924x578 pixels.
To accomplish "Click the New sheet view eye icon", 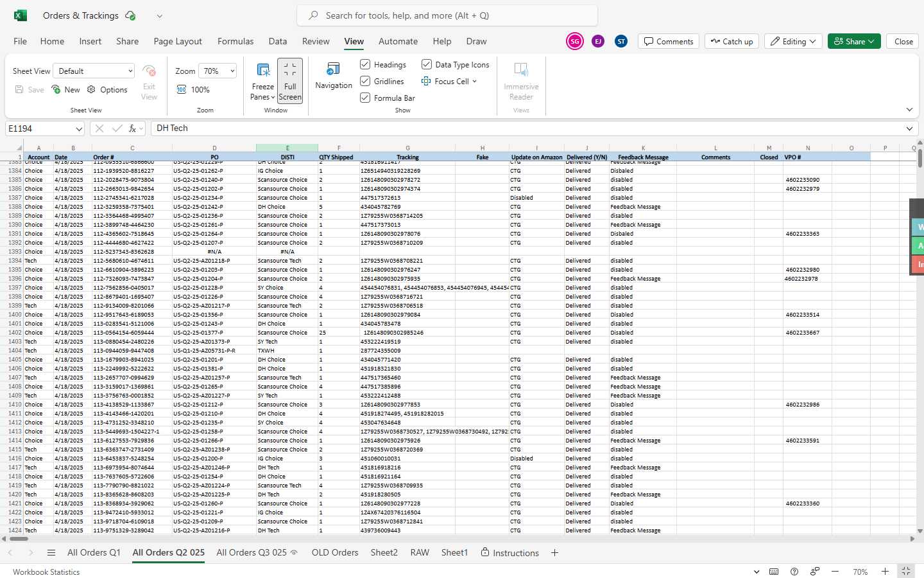I will click(56, 90).
